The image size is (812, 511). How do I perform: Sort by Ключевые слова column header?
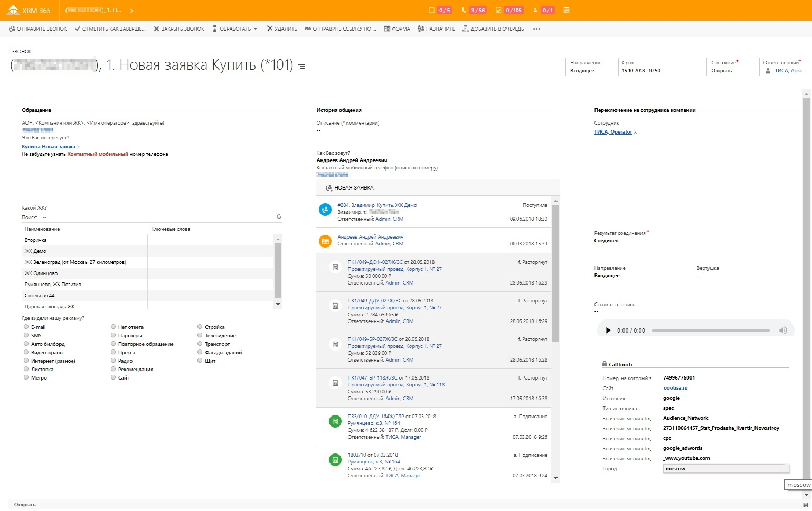point(211,229)
